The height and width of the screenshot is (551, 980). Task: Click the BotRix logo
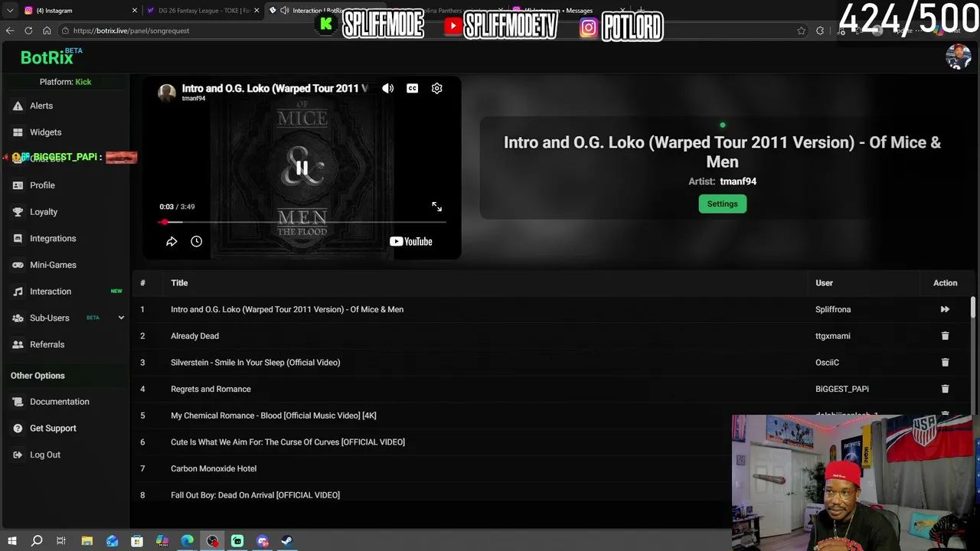[x=47, y=57]
